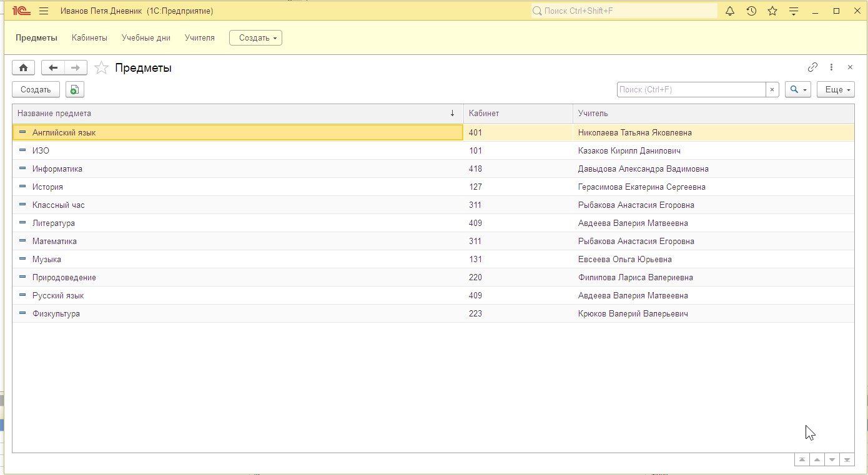Click the Учитель column header
Screen dimensions: 868x475
coord(714,114)
